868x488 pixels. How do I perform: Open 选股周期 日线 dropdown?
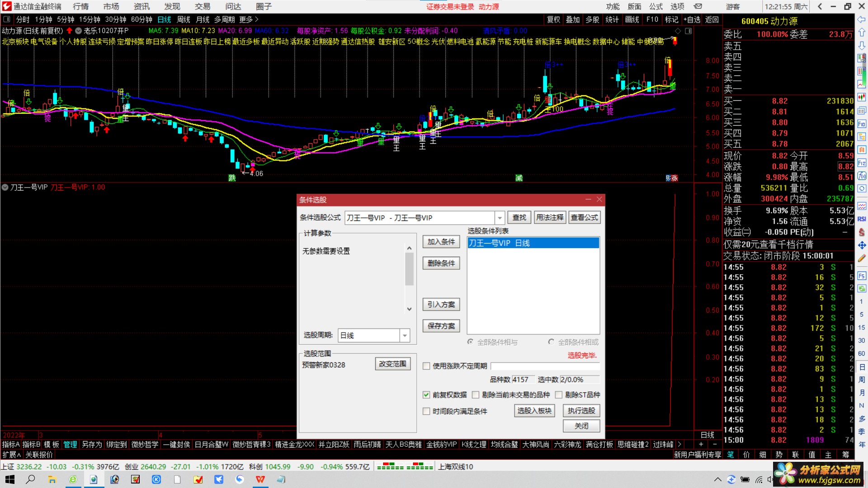pyautogui.click(x=405, y=335)
